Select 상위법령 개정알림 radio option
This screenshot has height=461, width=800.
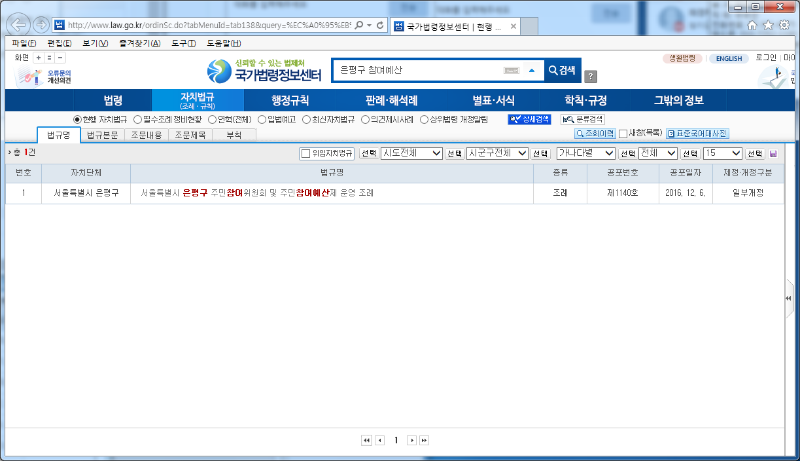coord(424,119)
